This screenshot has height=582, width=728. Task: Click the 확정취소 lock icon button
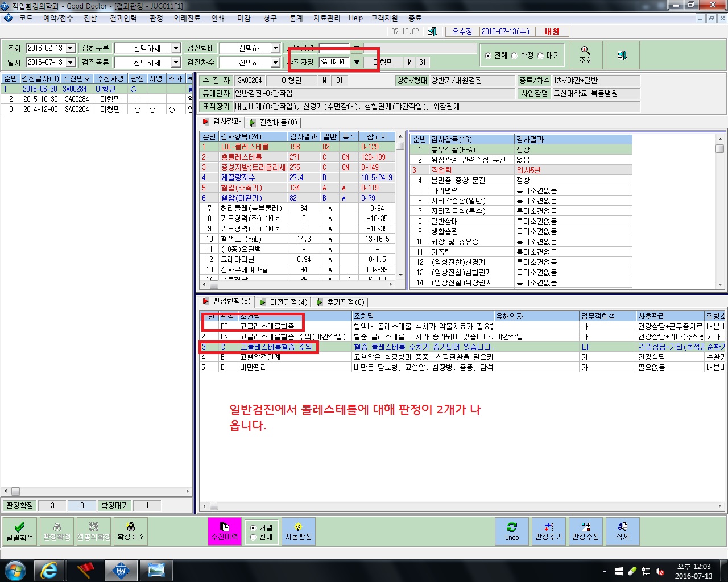131,531
